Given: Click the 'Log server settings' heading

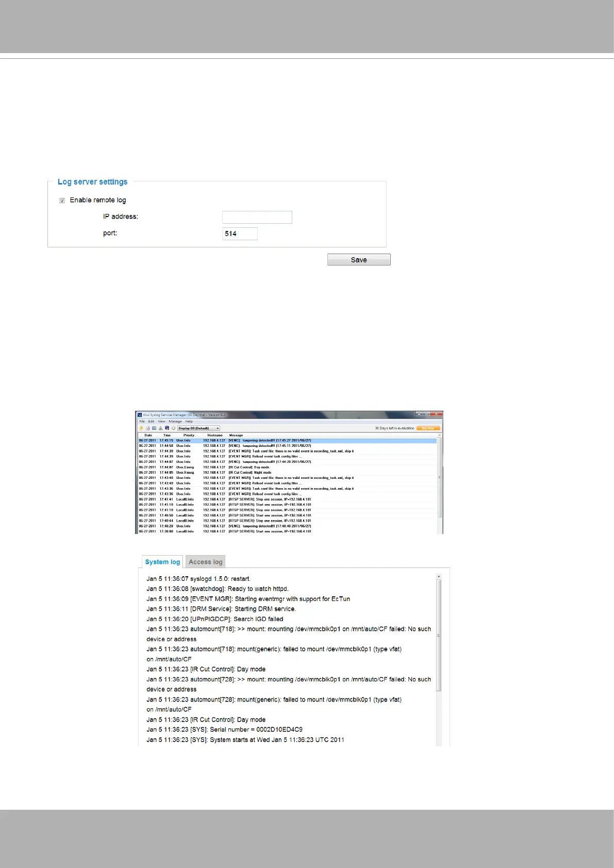Looking at the screenshot, I should point(92,182).
